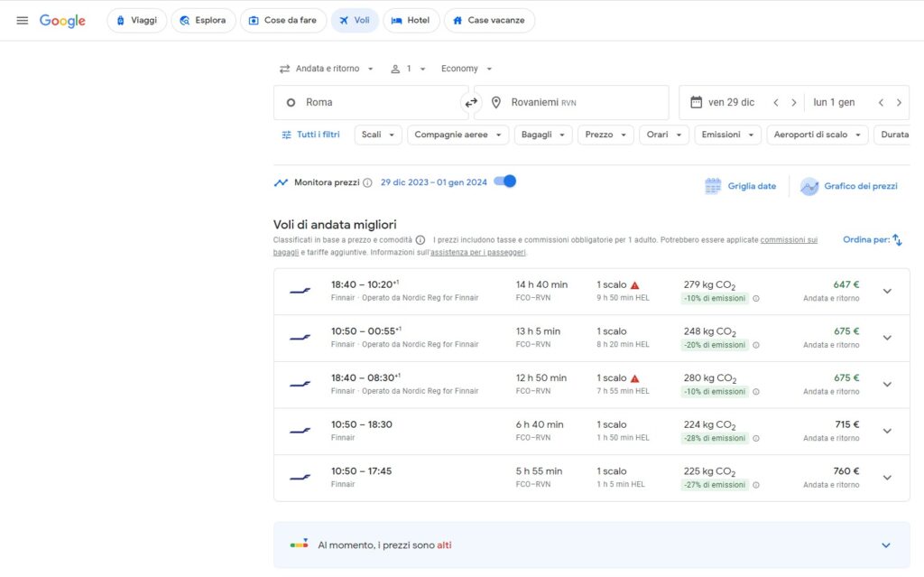Open the Emissioni filter dropdown
Image resolution: width=924 pixels, height=577 pixels.
(x=728, y=135)
